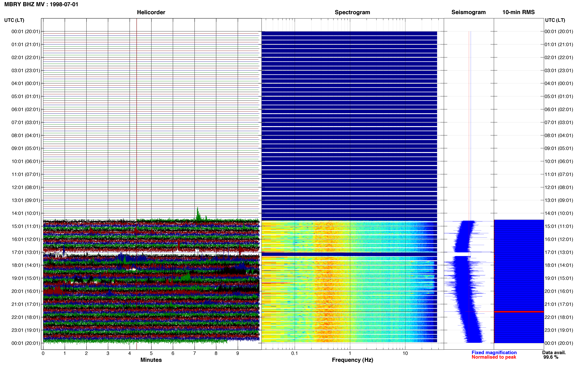Click the 7 tick label on the Minutes axis
Viewport: 588px width, 368px height.
click(195, 353)
